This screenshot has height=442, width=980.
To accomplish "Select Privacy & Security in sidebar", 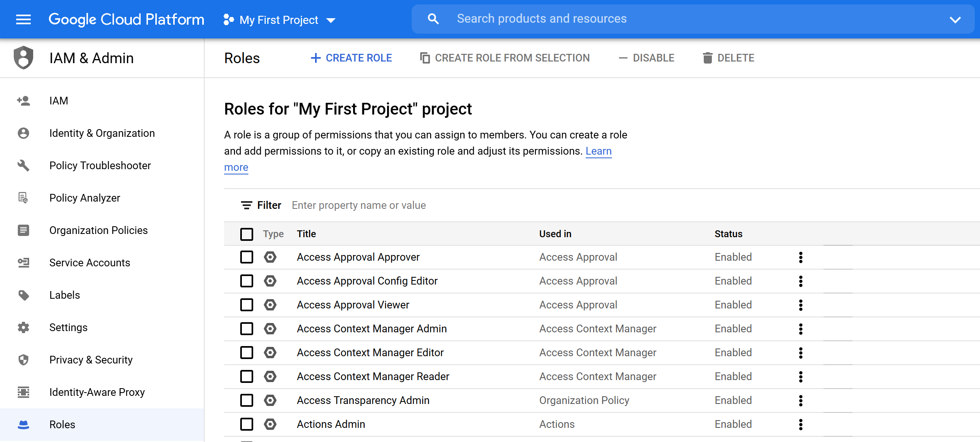I will [x=102, y=360].
